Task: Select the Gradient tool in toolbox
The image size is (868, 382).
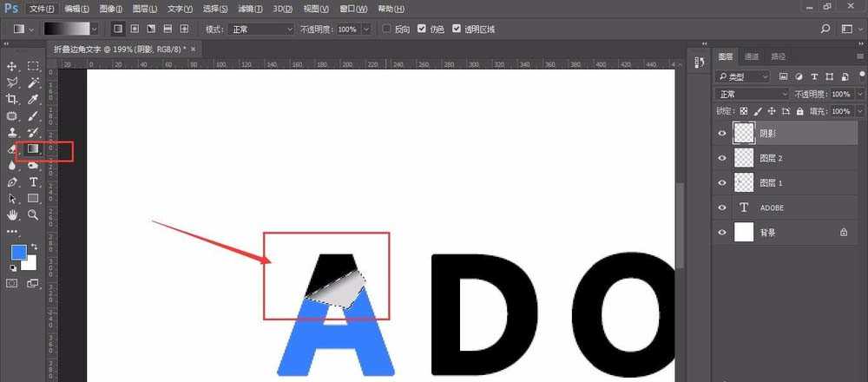Action: (x=33, y=149)
